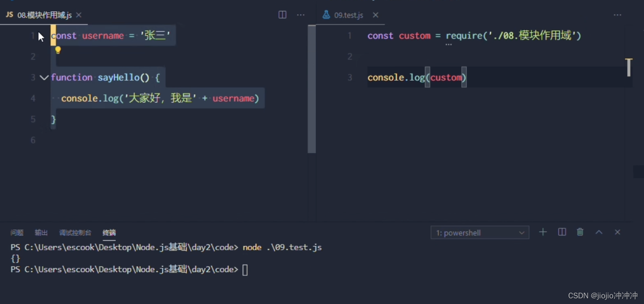Open the 调试控制台 panel tab

pos(75,233)
